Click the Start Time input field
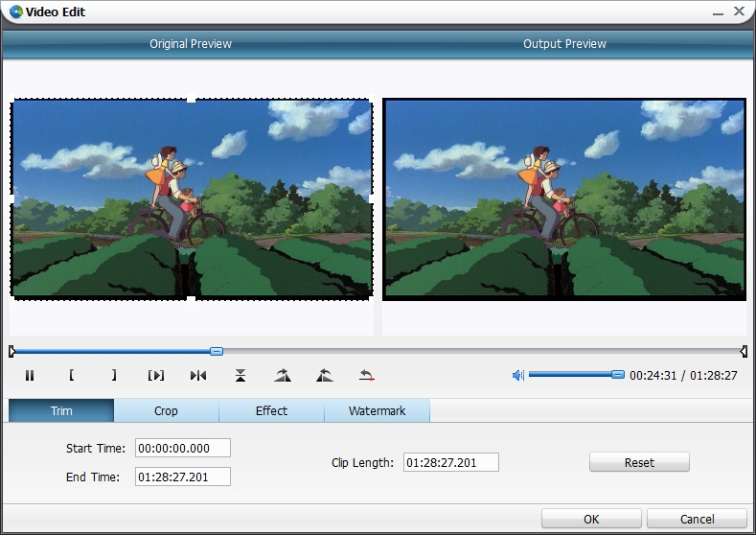 (x=183, y=448)
